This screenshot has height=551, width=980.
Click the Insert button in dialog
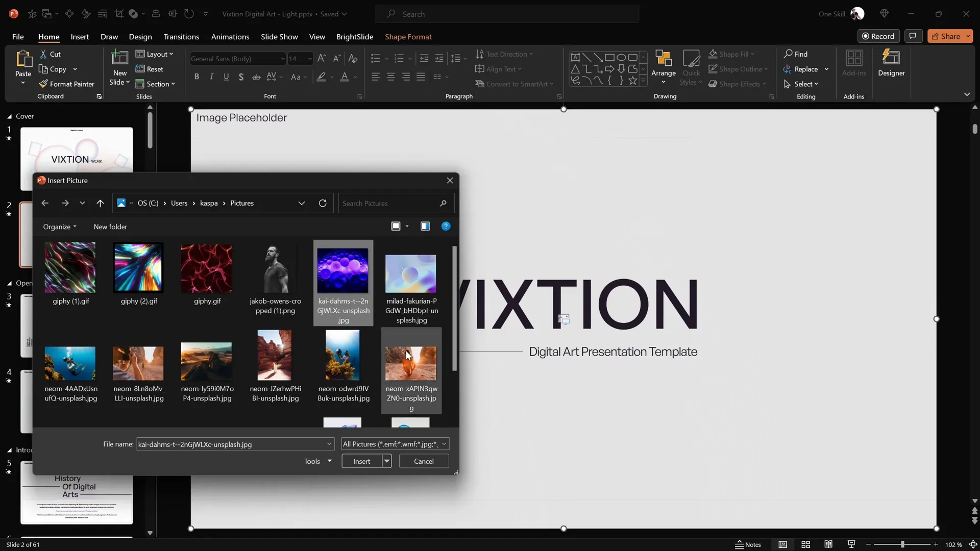click(x=362, y=461)
